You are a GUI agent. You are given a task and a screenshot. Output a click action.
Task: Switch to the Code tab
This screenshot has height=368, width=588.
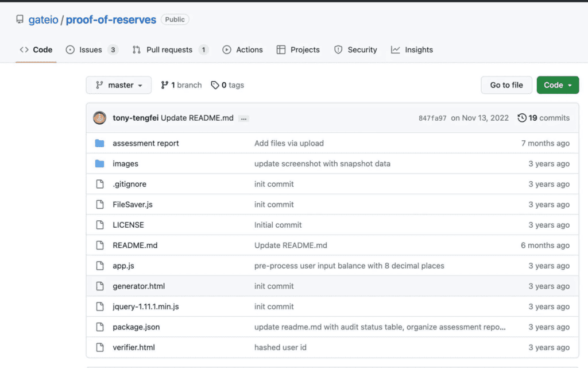36,49
